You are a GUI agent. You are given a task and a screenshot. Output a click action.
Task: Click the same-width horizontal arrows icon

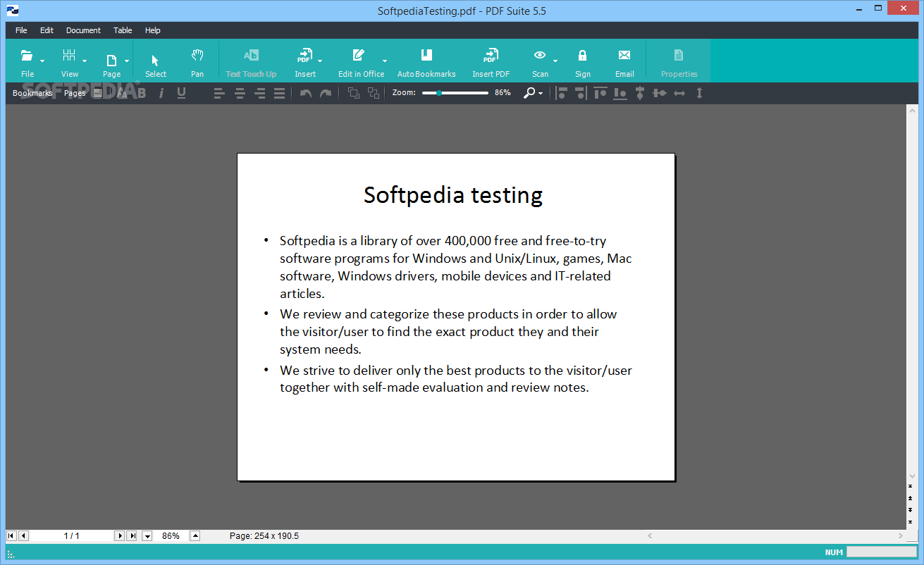coord(679,93)
